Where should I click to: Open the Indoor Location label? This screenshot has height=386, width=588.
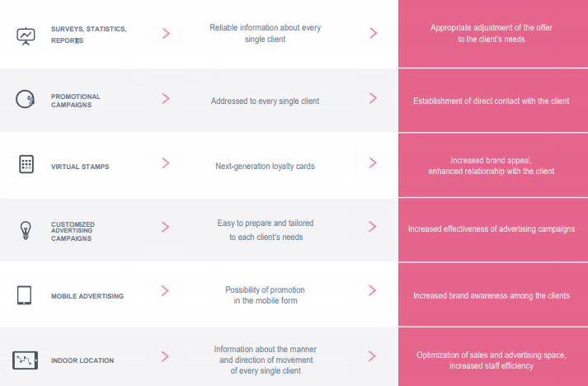pyautogui.click(x=82, y=360)
